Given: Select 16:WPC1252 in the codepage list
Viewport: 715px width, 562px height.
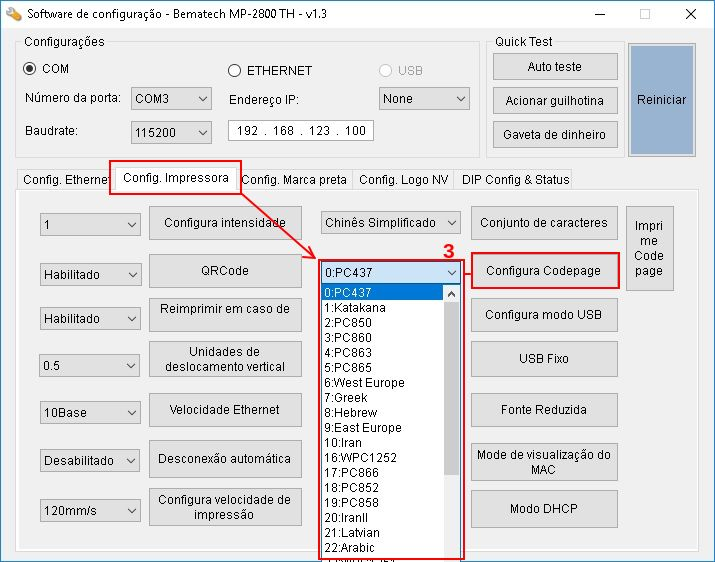Looking at the screenshot, I should pos(383,458).
